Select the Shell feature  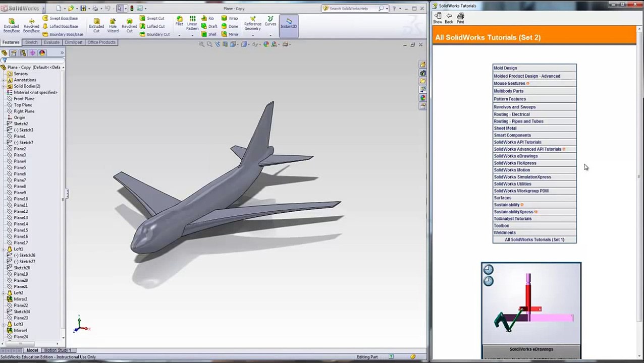[x=208, y=34]
